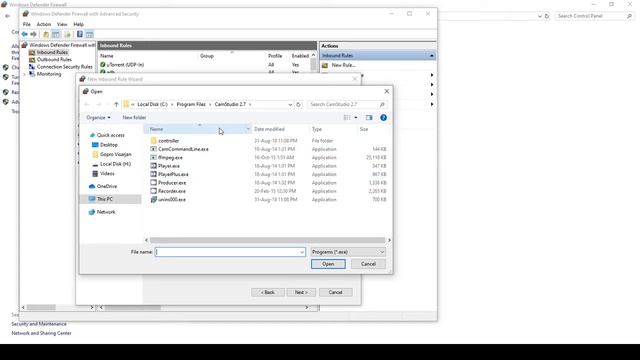
Task: Click the horizontal scrollbar in file list
Action: [x=267, y=240]
